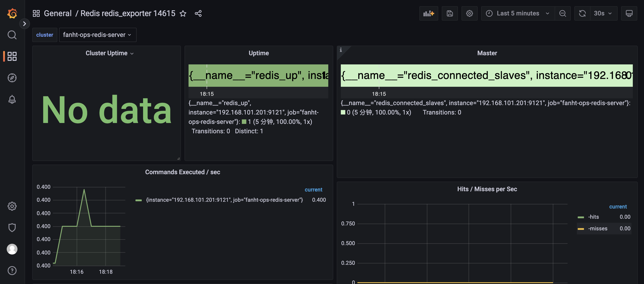Image resolution: width=644 pixels, height=284 pixels.
Task: Click the cluster variable label
Action: pos(45,35)
